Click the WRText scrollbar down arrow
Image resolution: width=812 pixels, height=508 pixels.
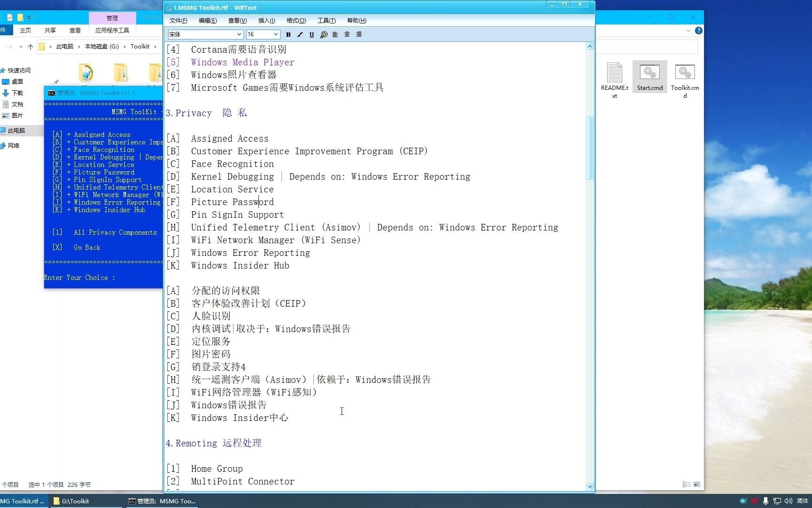590,486
